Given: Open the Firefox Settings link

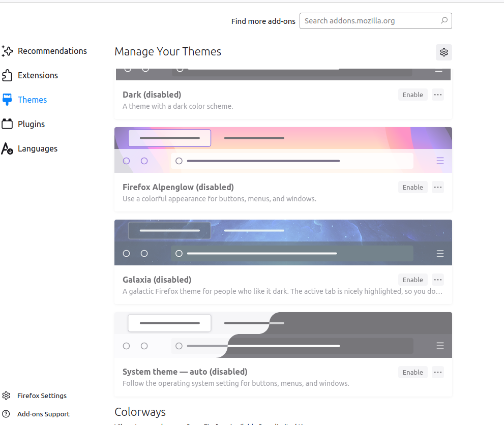Looking at the screenshot, I should [x=35, y=396].
